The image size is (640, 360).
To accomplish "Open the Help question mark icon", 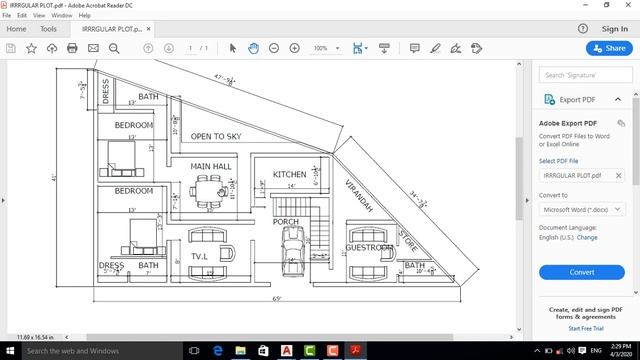I will click(583, 29).
